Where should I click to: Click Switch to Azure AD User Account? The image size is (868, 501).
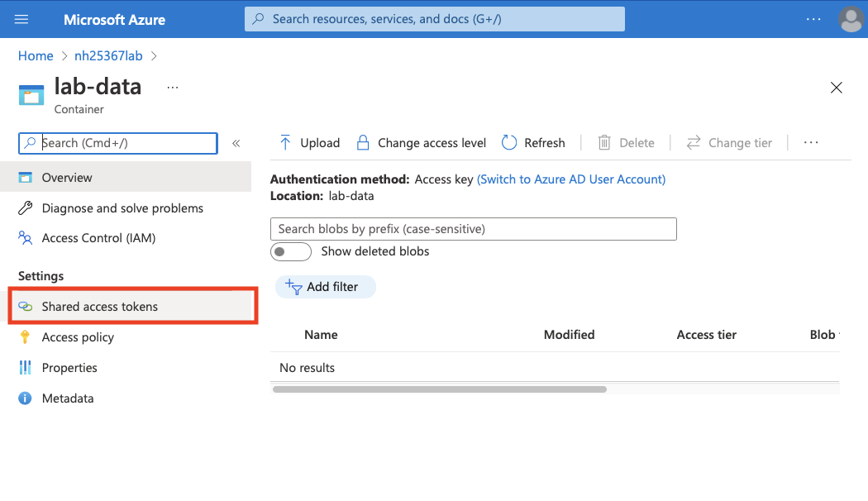point(571,179)
